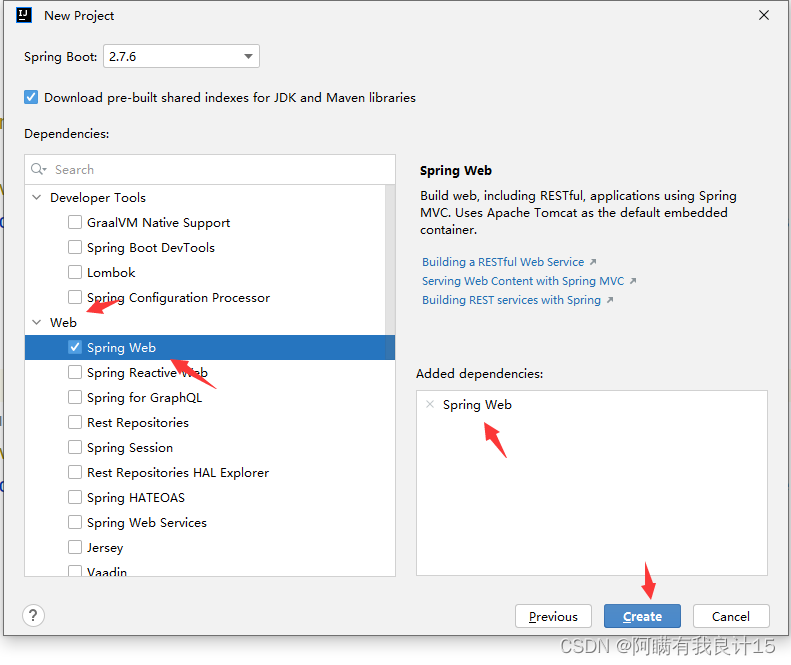The height and width of the screenshot is (665, 791).
Task: Open Building a RESTful Web Service link
Action: 503,262
